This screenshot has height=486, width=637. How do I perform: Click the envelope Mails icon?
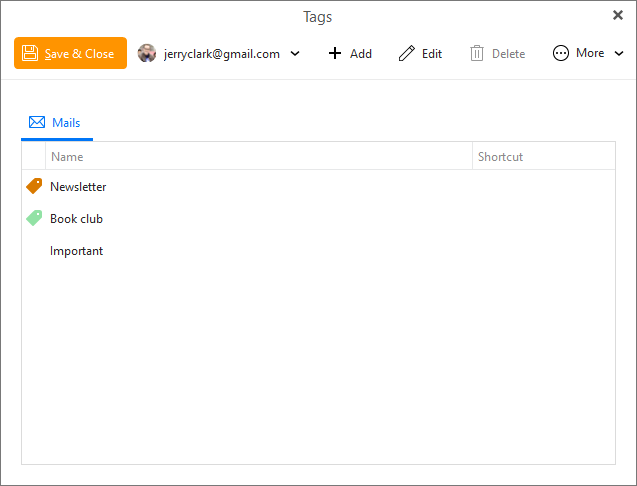[37, 122]
